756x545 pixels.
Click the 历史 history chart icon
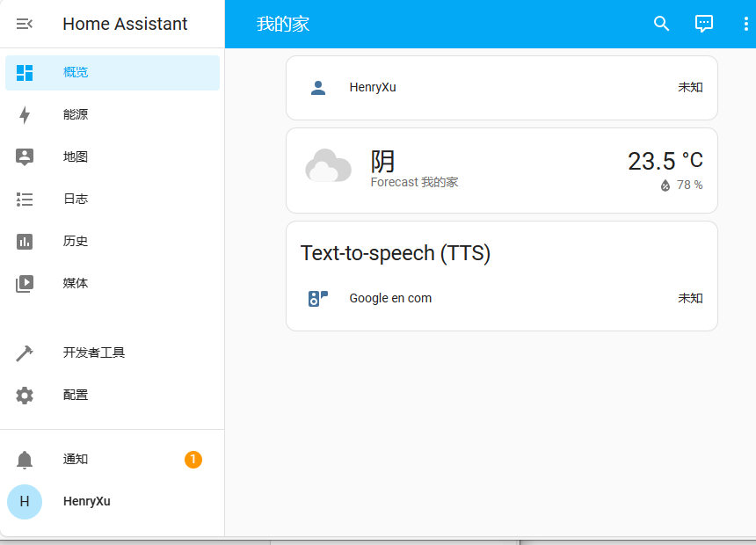(x=25, y=241)
